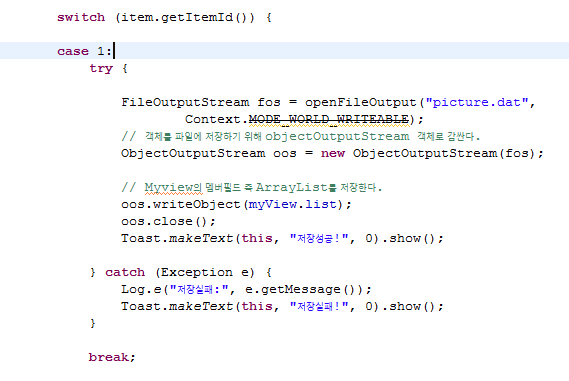Click 'ArrayList' in the comment line
This screenshot has width=569, height=381.
[x=292, y=188]
